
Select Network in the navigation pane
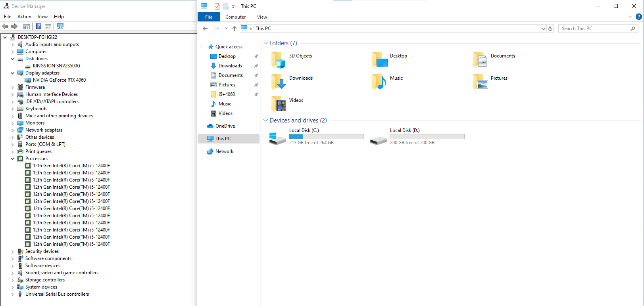(224, 151)
